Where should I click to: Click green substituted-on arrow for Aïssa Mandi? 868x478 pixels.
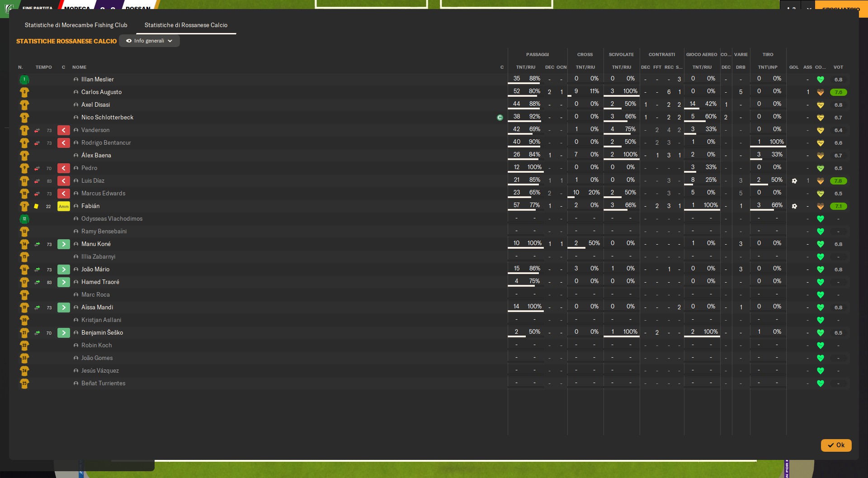click(64, 308)
